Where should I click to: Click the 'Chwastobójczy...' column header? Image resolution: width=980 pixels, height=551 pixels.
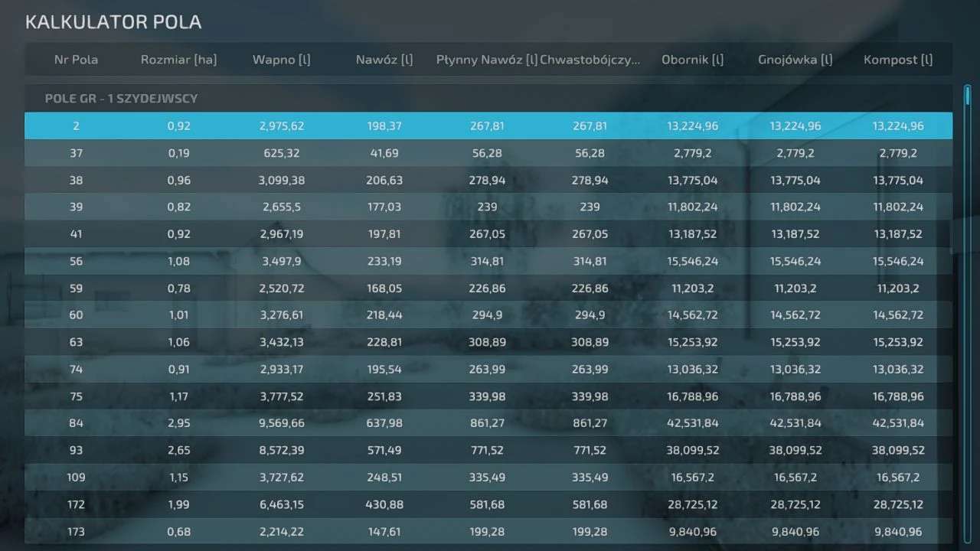(x=590, y=60)
